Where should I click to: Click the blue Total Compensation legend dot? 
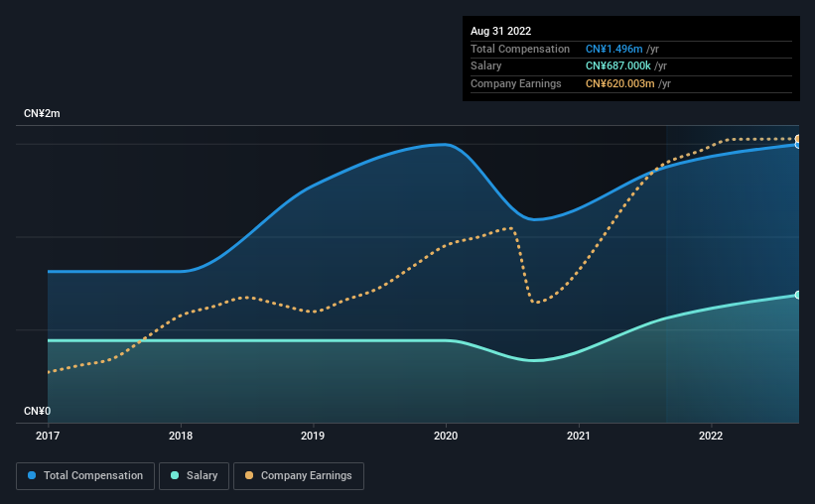(32, 475)
